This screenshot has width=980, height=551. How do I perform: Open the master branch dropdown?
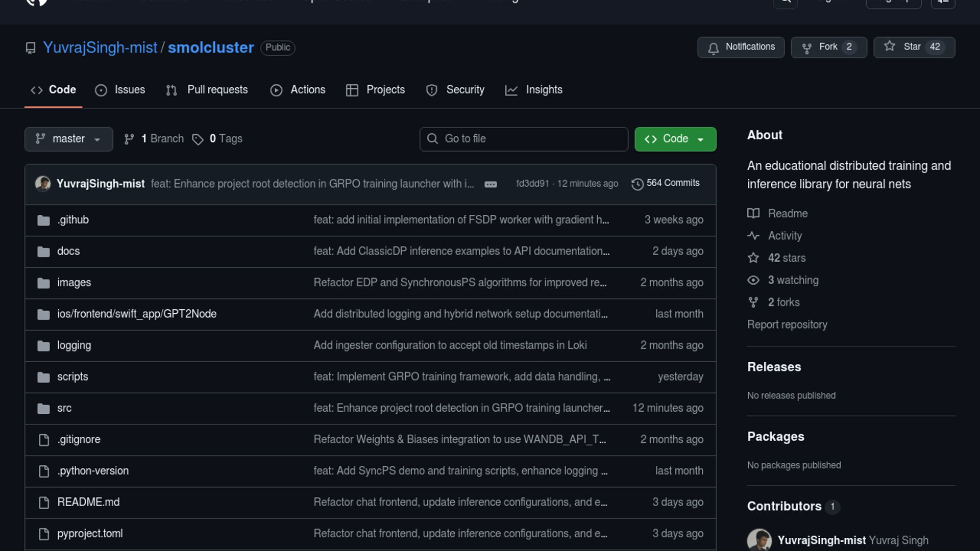pyautogui.click(x=68, y=139)
